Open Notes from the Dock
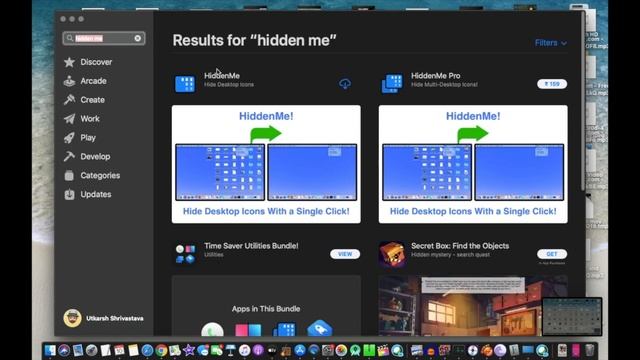The height and width of the screenshot is (360, 640). click(133, 350)
